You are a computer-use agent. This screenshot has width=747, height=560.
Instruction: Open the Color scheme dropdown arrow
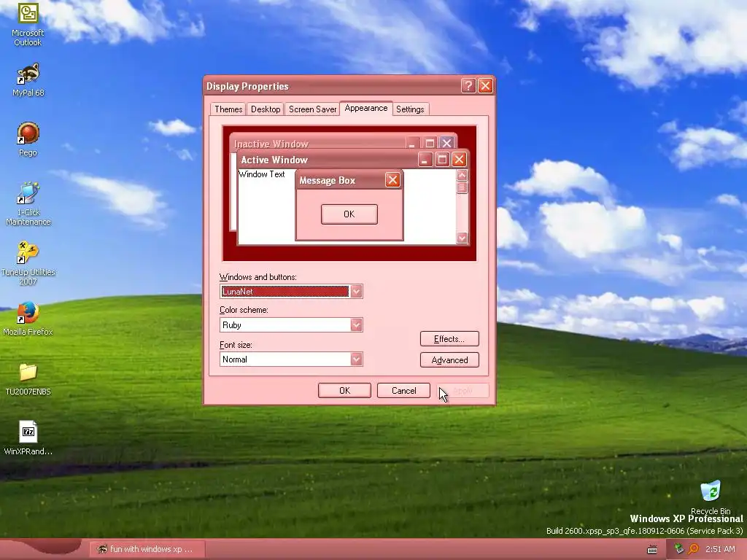pos(356,324)
